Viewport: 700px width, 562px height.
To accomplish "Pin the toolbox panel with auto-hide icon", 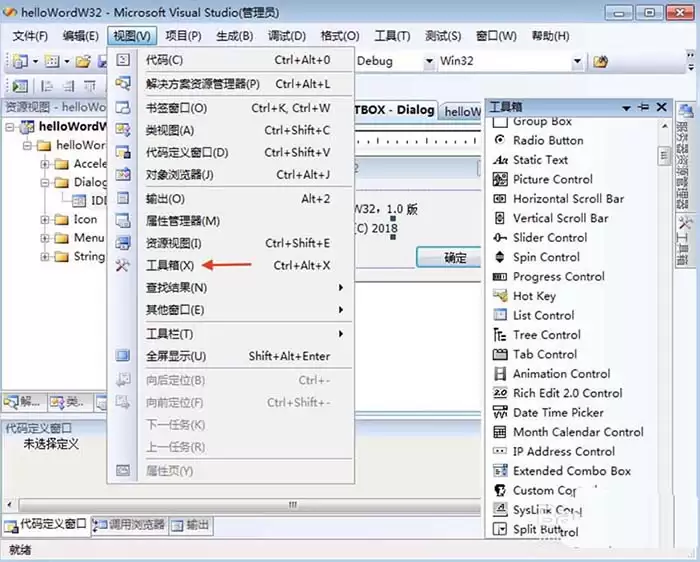I will pyautogui.click(x=642, y=107).
